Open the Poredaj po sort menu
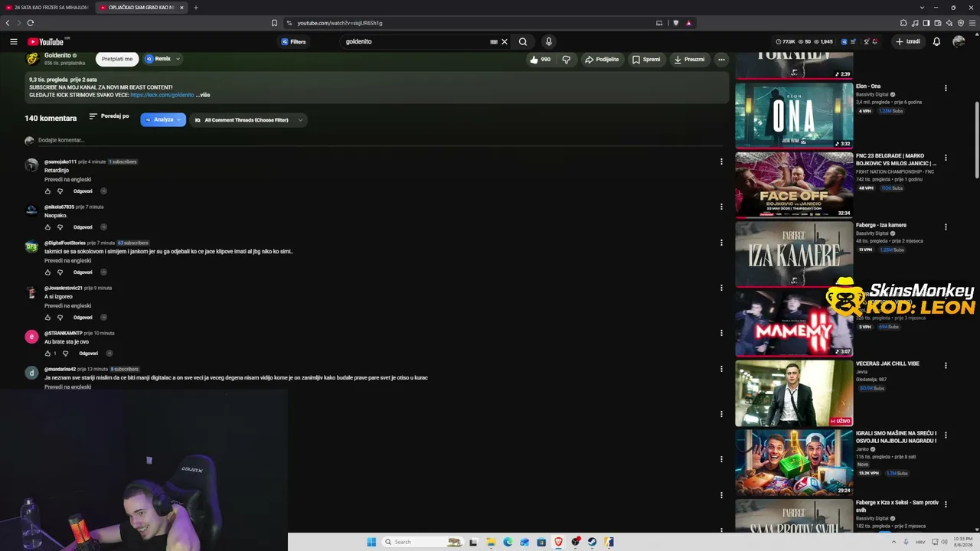Viewport: 980px width, 551px height. (x=109, y=116)
